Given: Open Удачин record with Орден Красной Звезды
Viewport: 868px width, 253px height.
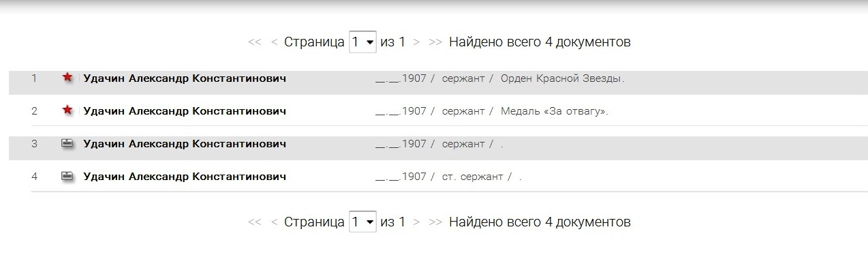Looking at the screenshot, I should tap(184, 78).
